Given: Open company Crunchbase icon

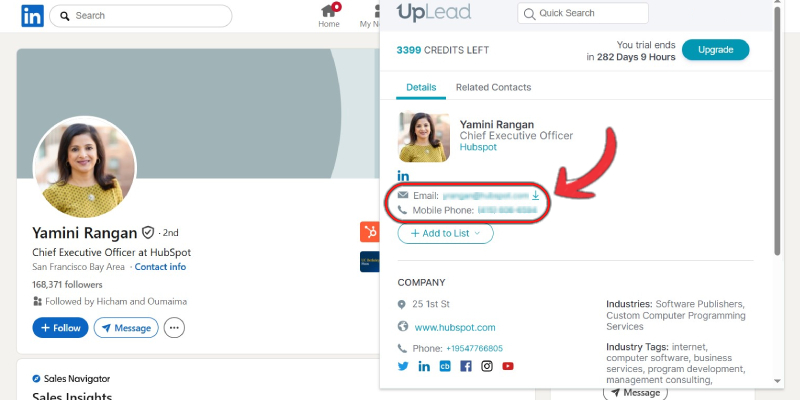Looking at the screenshot, I should point(445,366).
